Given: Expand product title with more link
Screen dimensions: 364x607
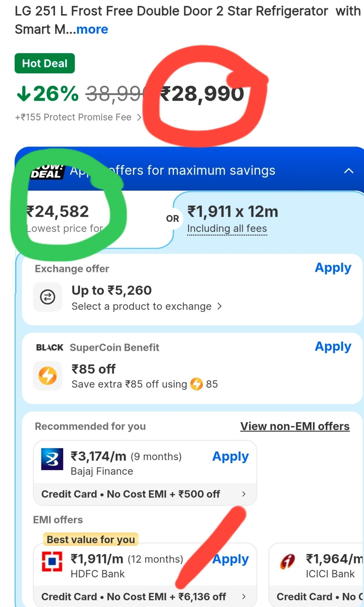Looking at the screenshot, I should (x=92, y=29).
